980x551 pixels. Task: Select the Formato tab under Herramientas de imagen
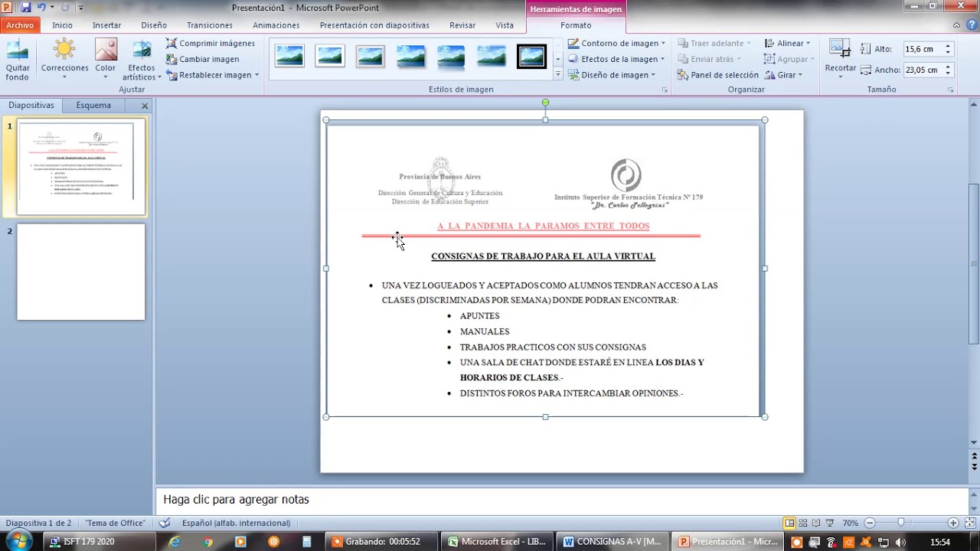click(x=576, y=25)
